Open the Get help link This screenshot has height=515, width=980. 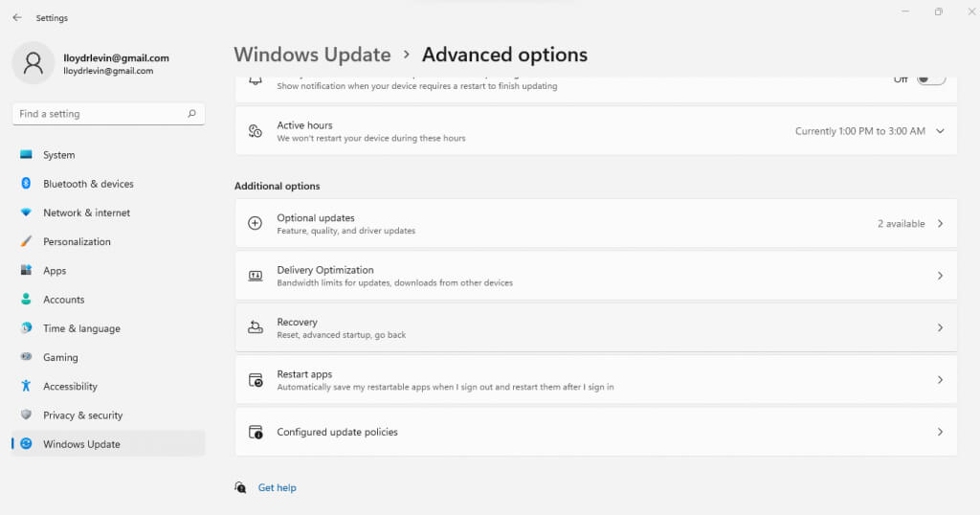[x=277, y=488]
